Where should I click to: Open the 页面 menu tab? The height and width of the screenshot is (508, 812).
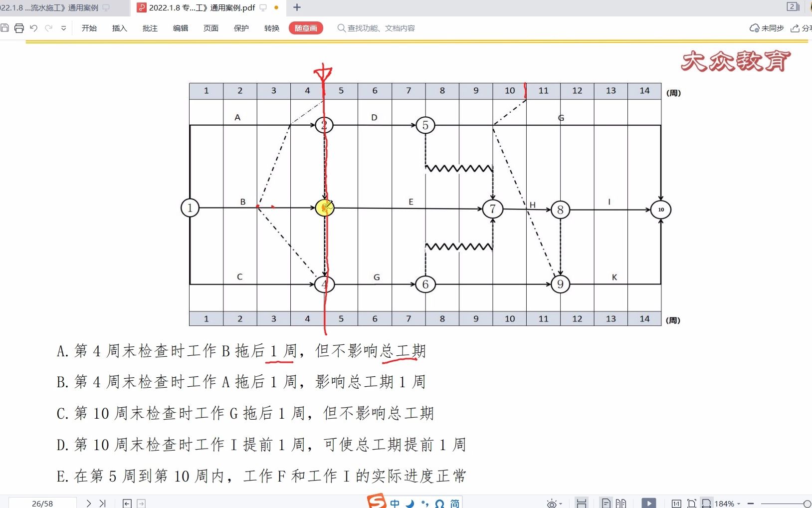tap(211, 28)
